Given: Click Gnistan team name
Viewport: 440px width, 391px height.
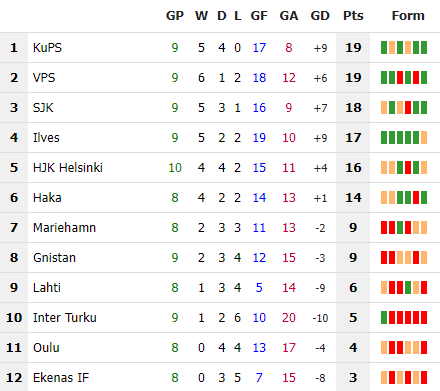Looking at the screenshot, I should click(x=54, y=258).
